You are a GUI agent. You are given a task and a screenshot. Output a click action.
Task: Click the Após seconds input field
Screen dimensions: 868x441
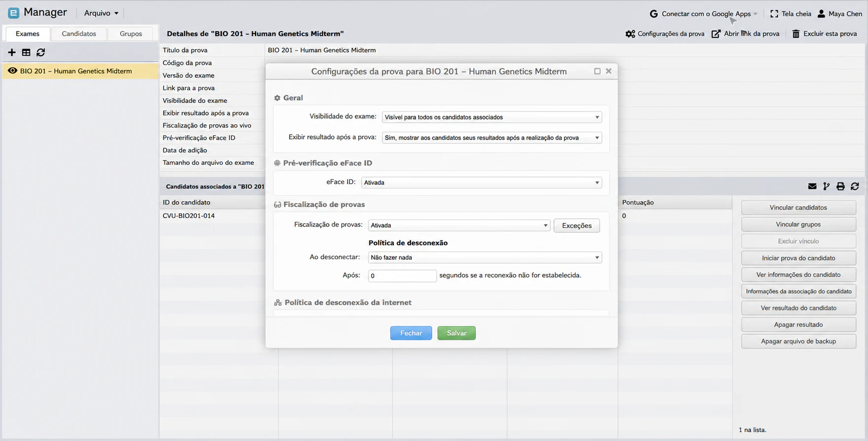(402, 276)
